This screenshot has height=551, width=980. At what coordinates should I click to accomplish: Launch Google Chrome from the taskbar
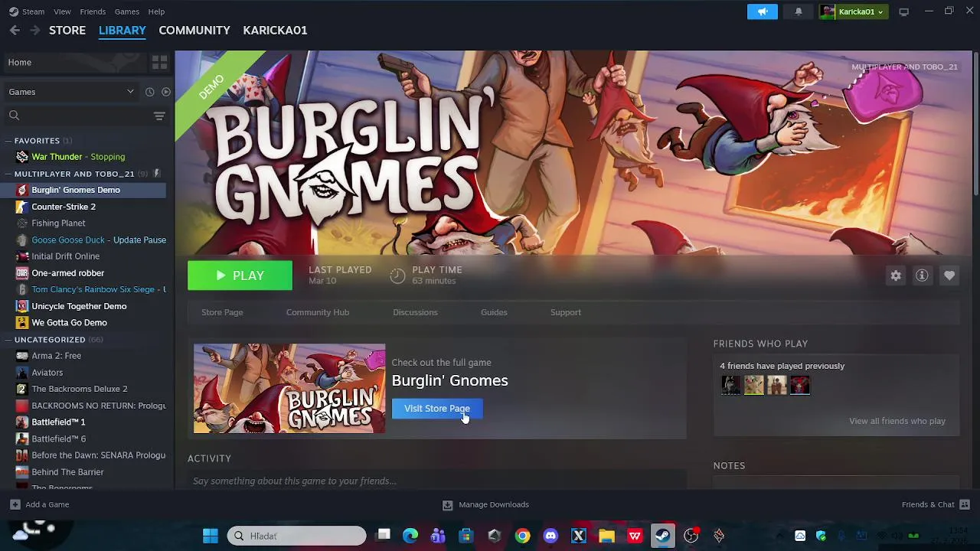coord(522,536)
